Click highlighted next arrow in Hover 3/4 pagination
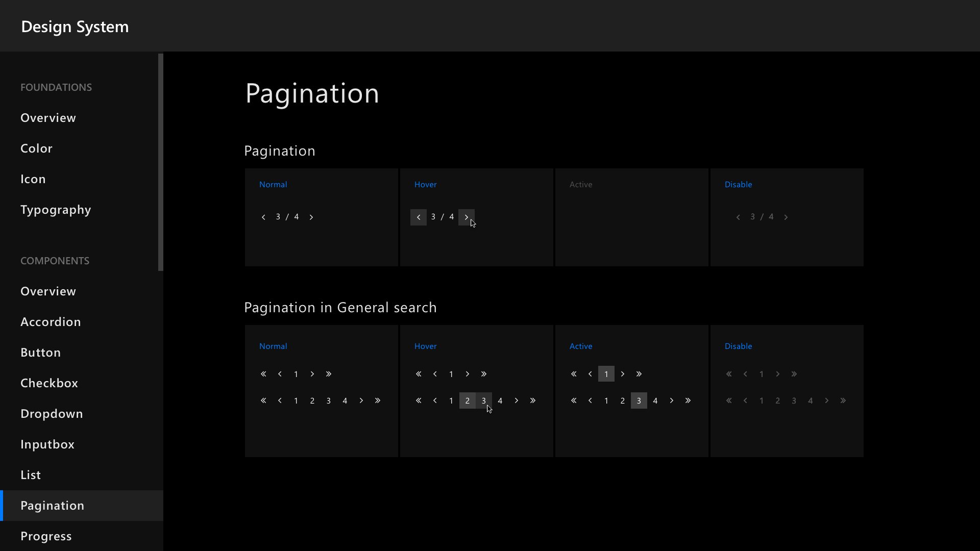 click(466, 217)
